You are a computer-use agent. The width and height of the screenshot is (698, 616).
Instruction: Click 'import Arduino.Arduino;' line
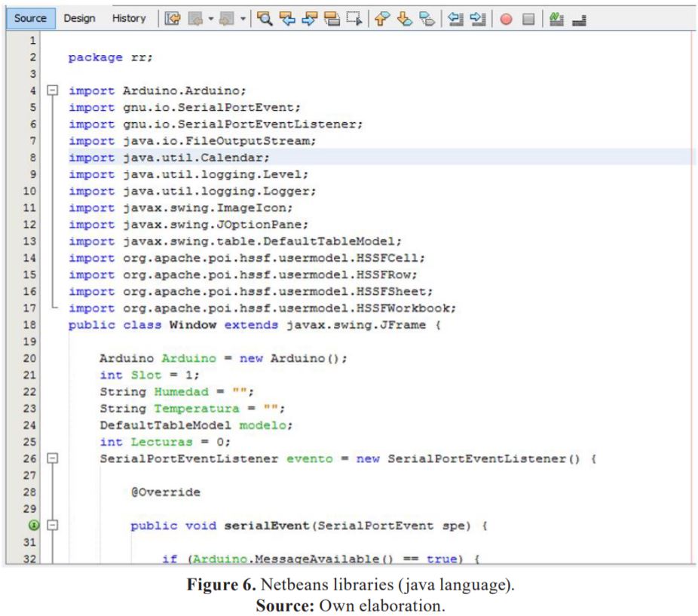tap(157, 91)
